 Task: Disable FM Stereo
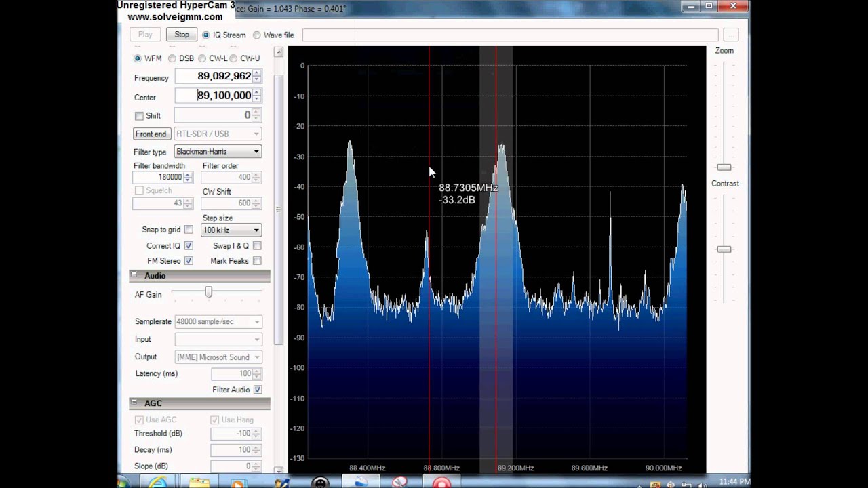[189, 260]
